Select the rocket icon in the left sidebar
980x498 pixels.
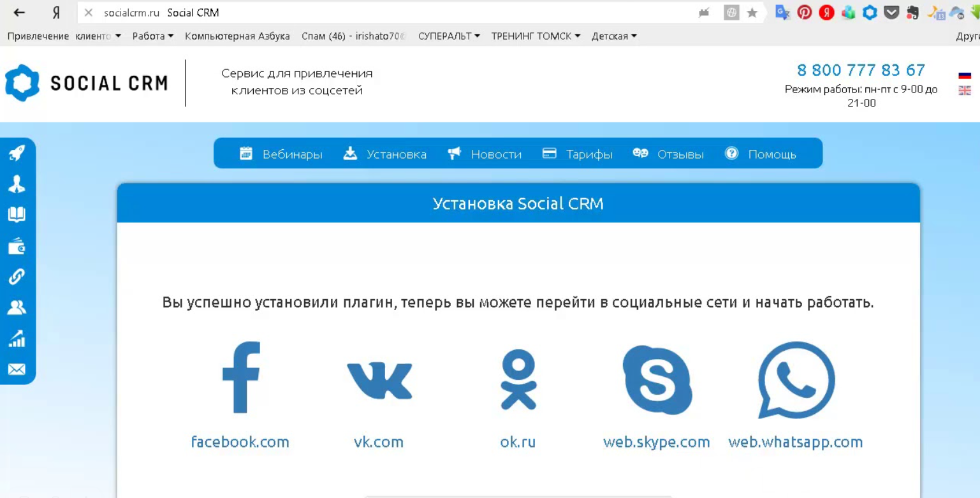point(17,153)
